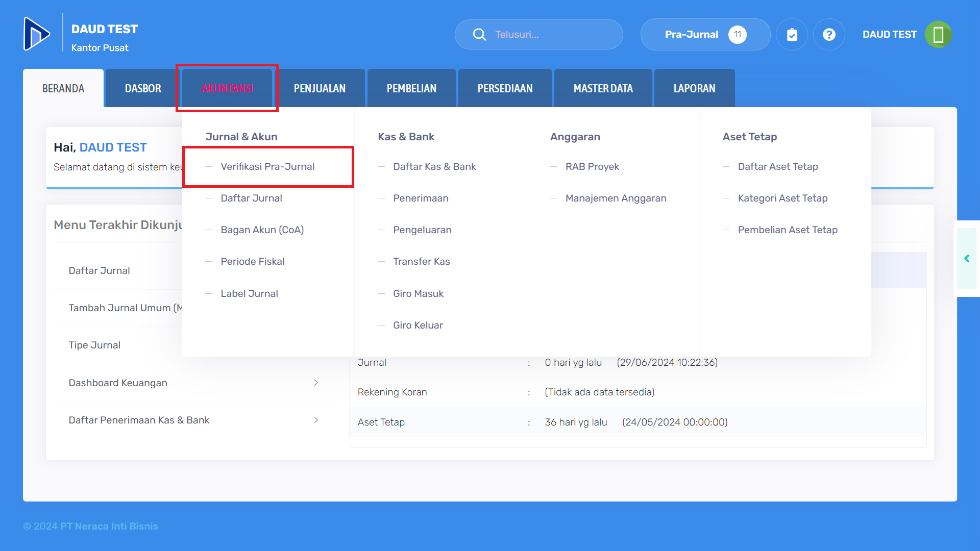Open the help question mark icon
Screen dimensions: 980x551
click(x=829, y=34)
